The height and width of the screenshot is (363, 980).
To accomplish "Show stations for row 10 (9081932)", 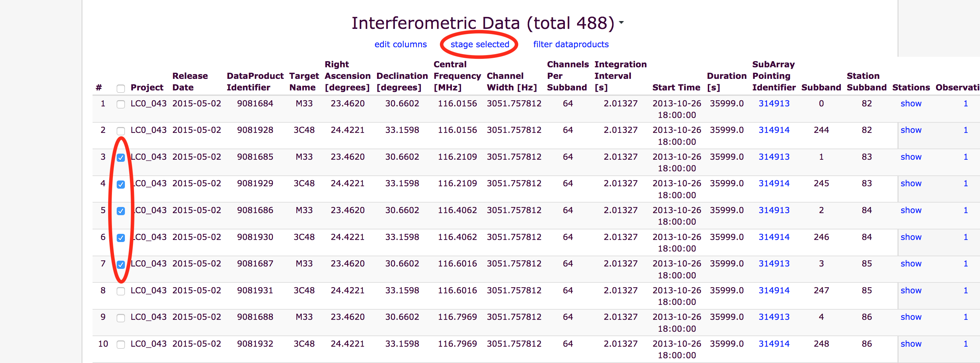I will tap(911, 344).
